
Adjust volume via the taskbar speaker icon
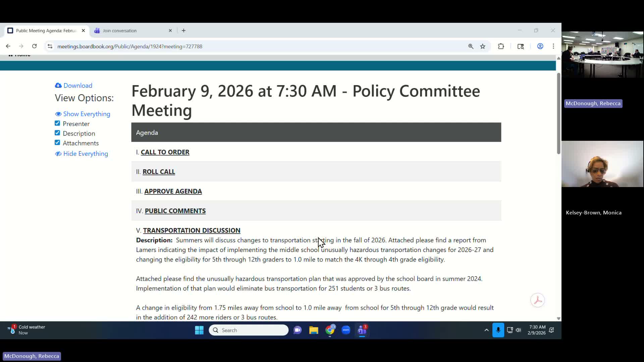pos(518,330)
